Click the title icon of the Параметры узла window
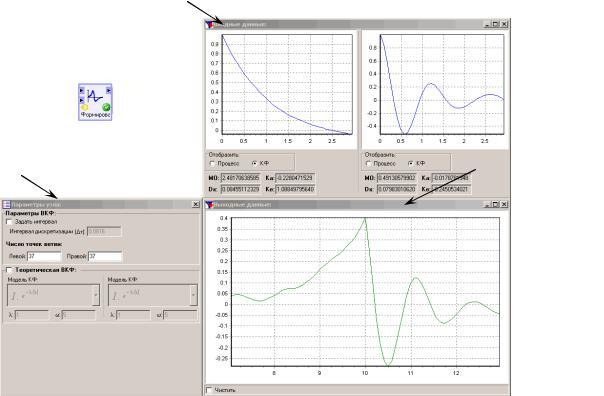 tap(7, 205)
